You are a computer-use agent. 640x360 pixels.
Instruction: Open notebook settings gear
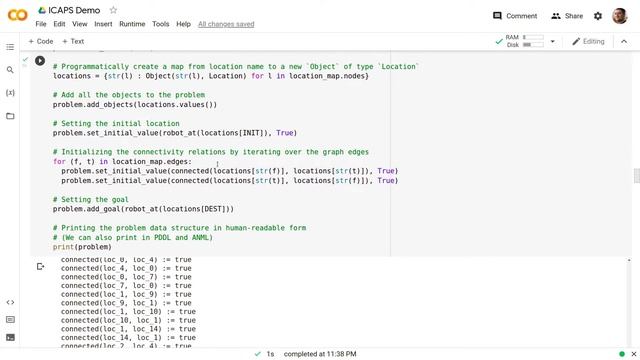click(598, 16)
